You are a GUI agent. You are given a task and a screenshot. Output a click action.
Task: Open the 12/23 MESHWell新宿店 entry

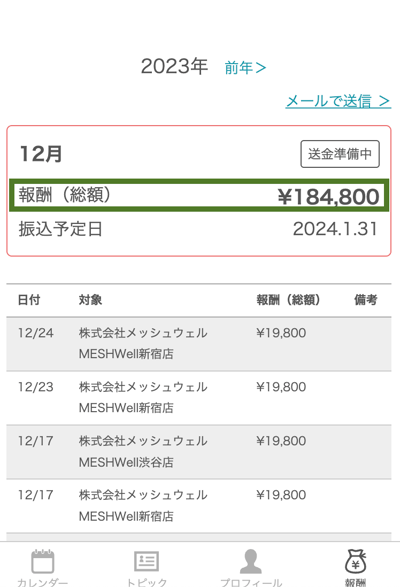199,398
